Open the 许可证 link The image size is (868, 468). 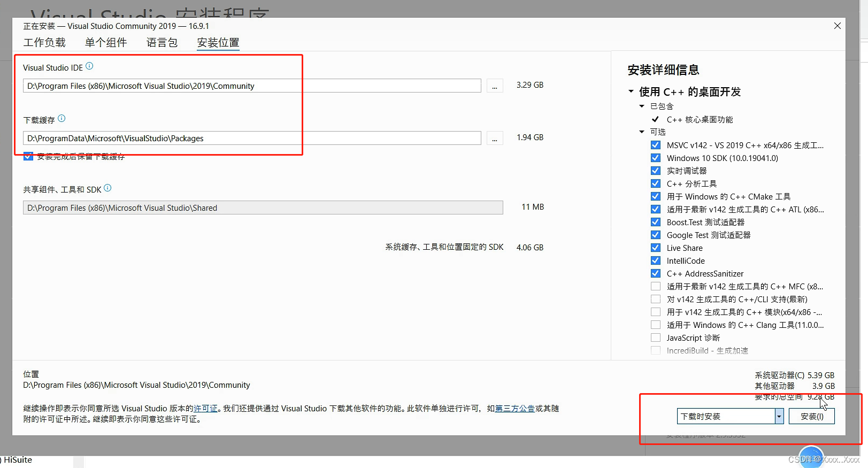click(x=206, y=409)
